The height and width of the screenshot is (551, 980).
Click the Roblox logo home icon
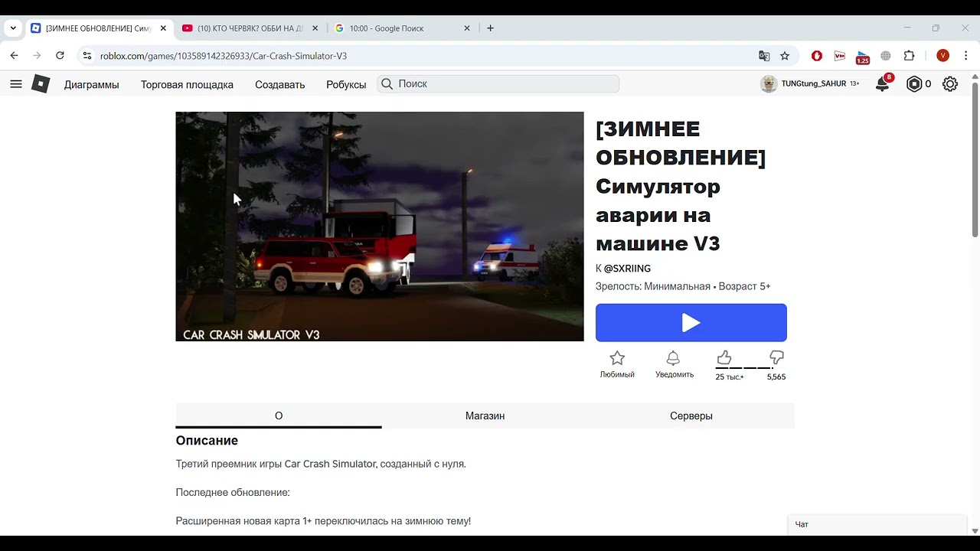41,84
